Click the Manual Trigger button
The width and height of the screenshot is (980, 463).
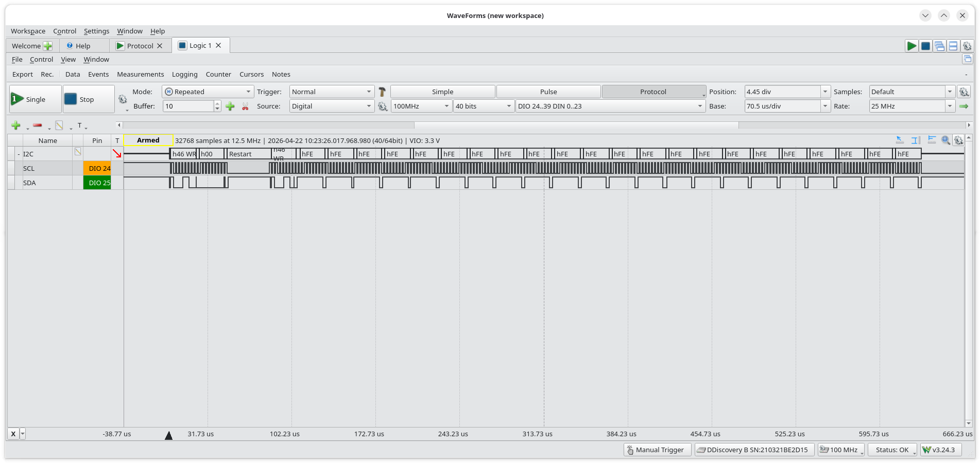(x=658, y=450)
